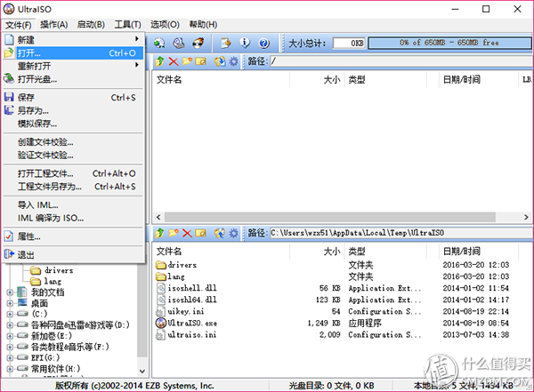Screen dimensions: 534x392
Task: Click the horizontal scrollbar right arrow
Action: 526,217
